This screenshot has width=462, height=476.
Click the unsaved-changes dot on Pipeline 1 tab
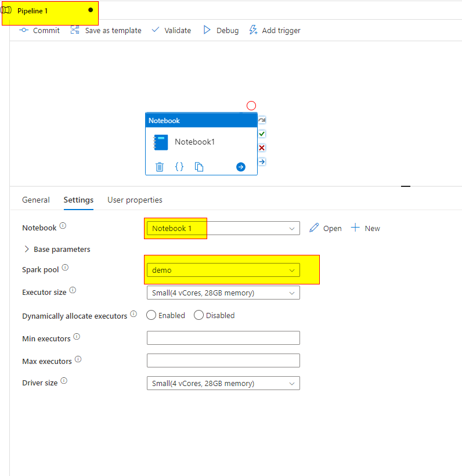pyautogui.click(x=91, y=10)
